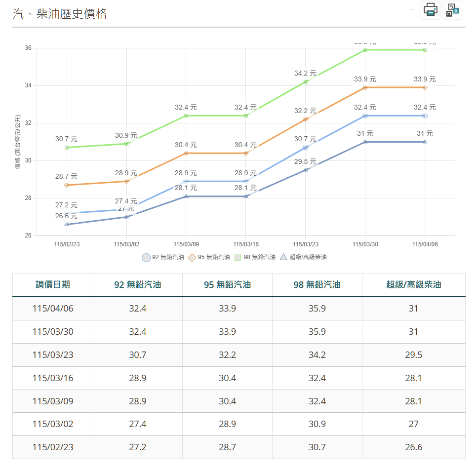Click the 34.2 元 green marker on 115/03/23
This screenshot has height=470, width=476.
coord(306,82)
